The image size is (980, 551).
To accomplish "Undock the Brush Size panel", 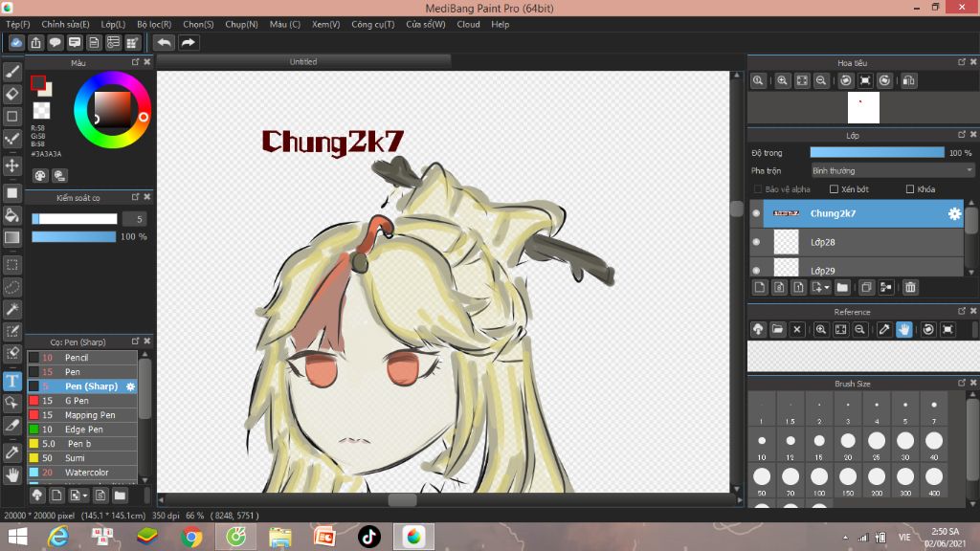I will (x=961, y=383).
